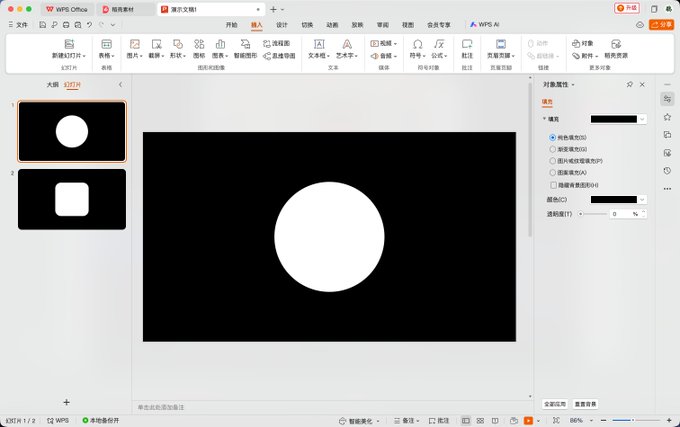
Task: Click the fit slide to window icon
Action: 556,420
